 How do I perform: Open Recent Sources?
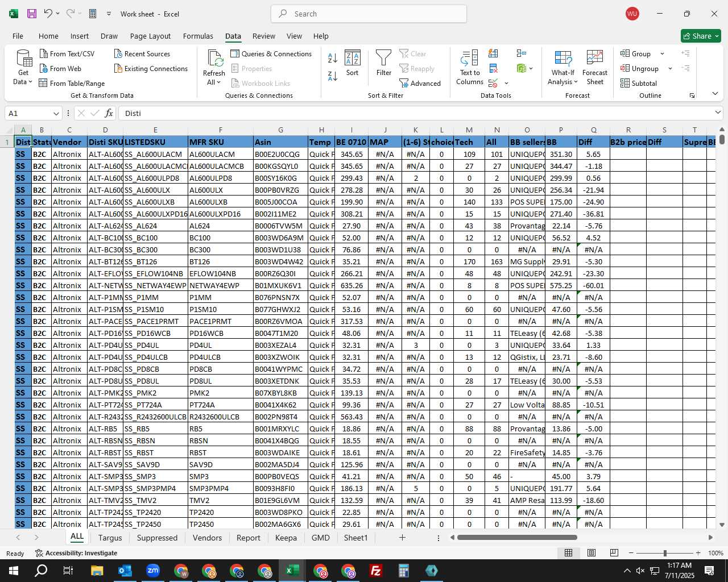click(142, 53)
